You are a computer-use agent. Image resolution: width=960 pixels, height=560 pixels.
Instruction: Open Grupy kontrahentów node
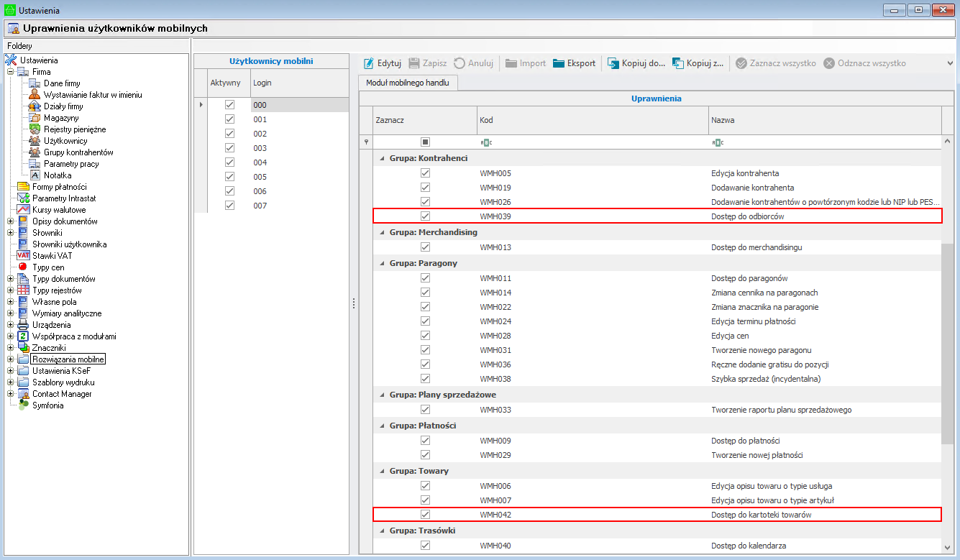coord(78,152)
